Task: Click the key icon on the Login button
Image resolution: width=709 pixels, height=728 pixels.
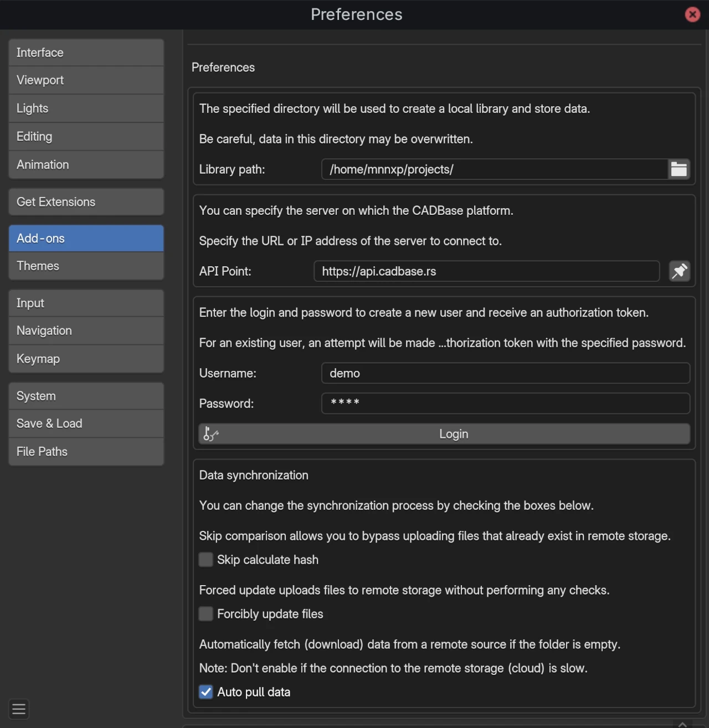Action: click(x=210, y=434)
